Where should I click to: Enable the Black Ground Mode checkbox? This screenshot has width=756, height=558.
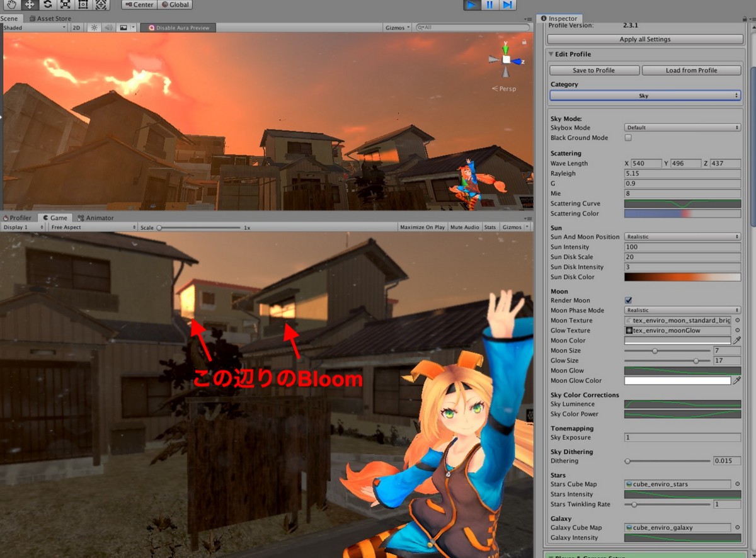click(627, 138)
